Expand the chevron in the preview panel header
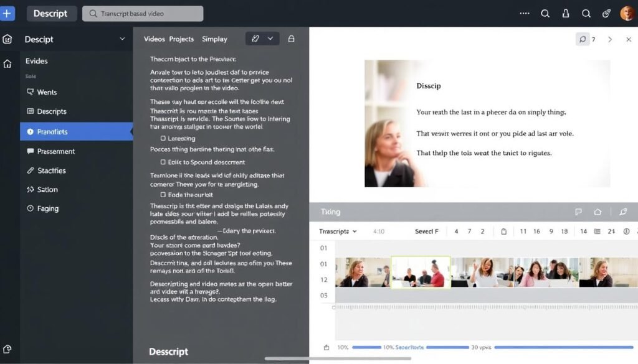 [x=611, y=39]
